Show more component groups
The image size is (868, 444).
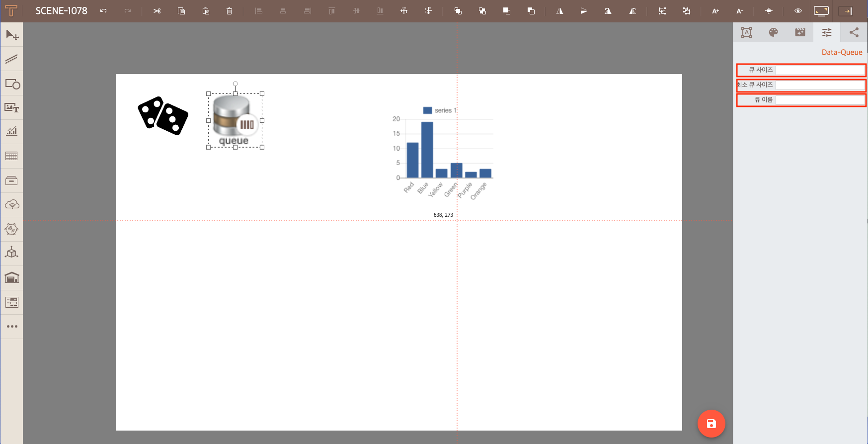12,327
